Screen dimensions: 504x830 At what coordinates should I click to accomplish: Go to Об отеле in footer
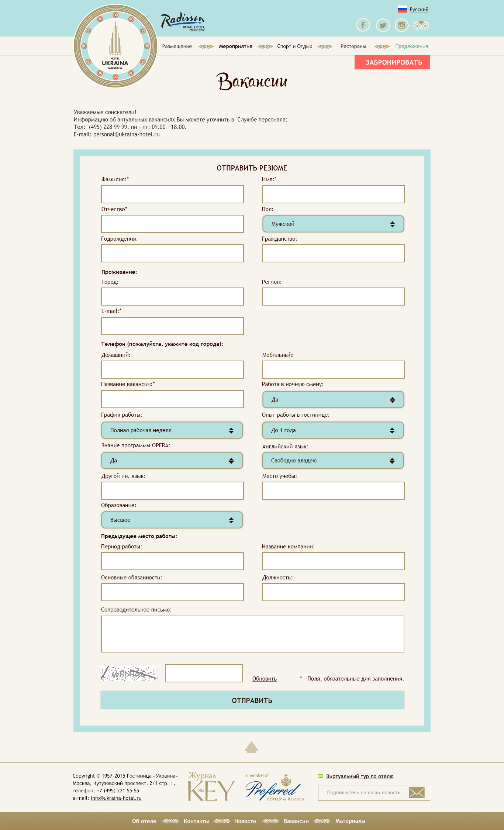(x=144, y=821)
